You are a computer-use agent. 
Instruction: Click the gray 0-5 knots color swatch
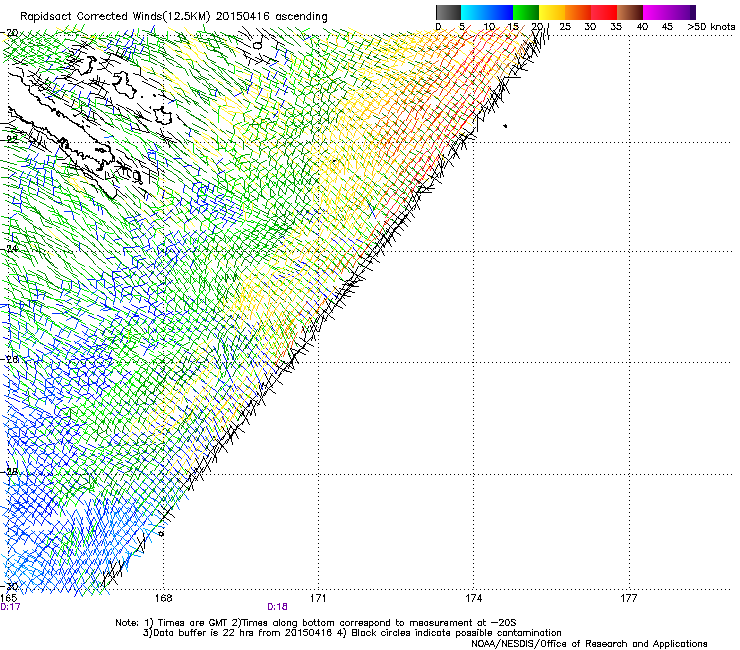(448, 12)
